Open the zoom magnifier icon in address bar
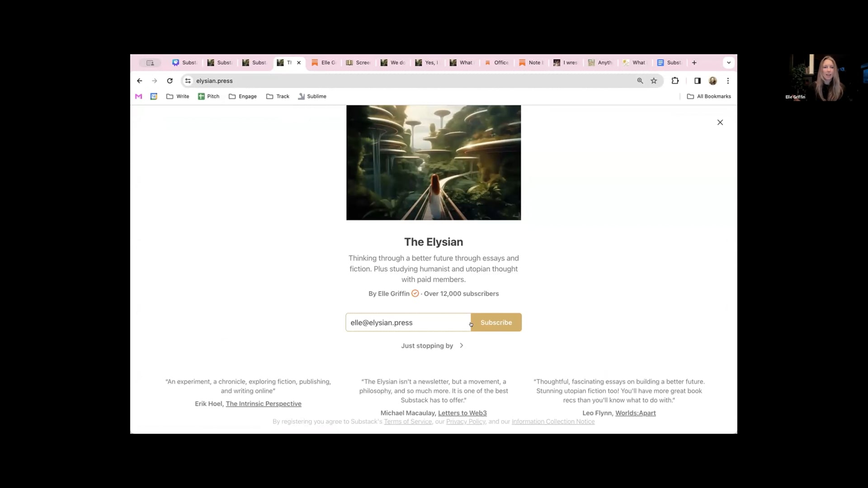The image size is (868, 488). [640, 81]
